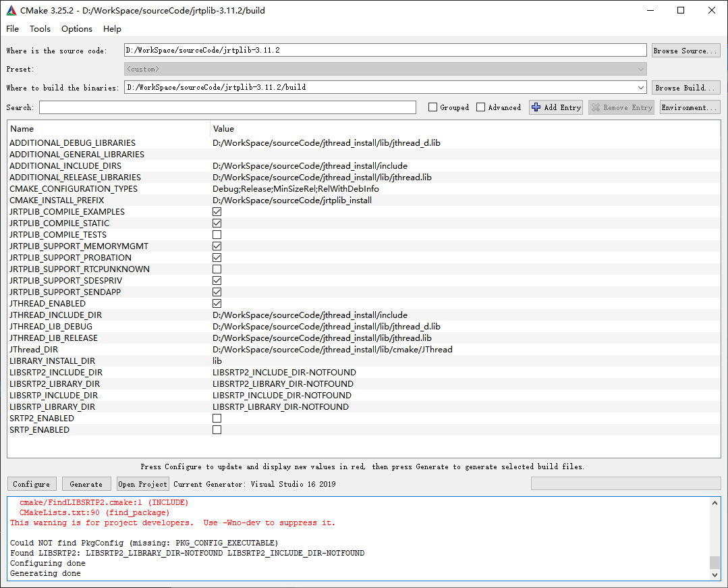
Task: Close the CMake window
Action: 712,10
